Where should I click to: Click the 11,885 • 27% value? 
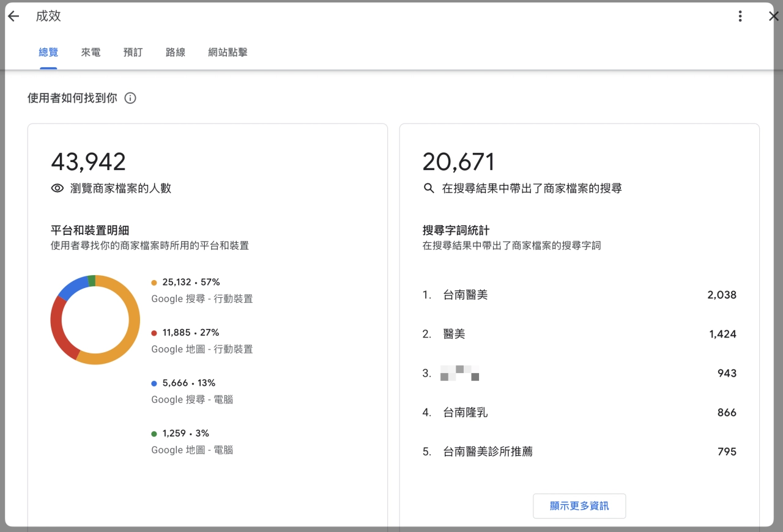click(x=191, y=333)
